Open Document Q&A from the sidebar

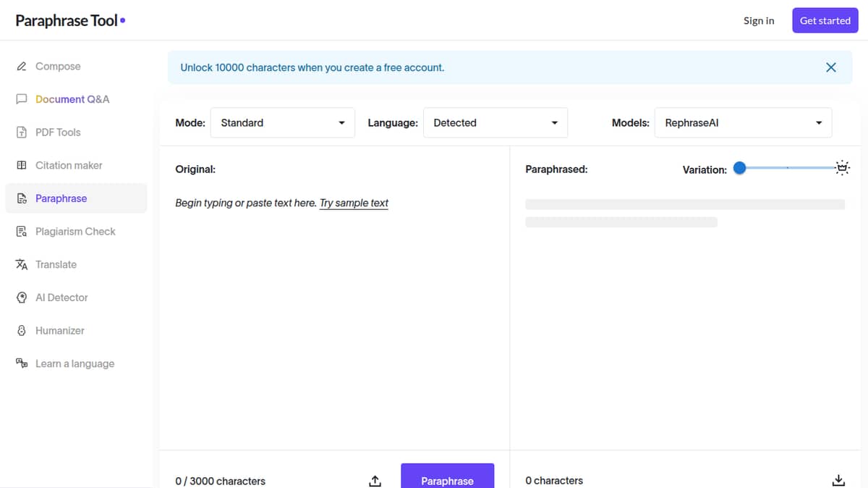click(x=76, y=99)
